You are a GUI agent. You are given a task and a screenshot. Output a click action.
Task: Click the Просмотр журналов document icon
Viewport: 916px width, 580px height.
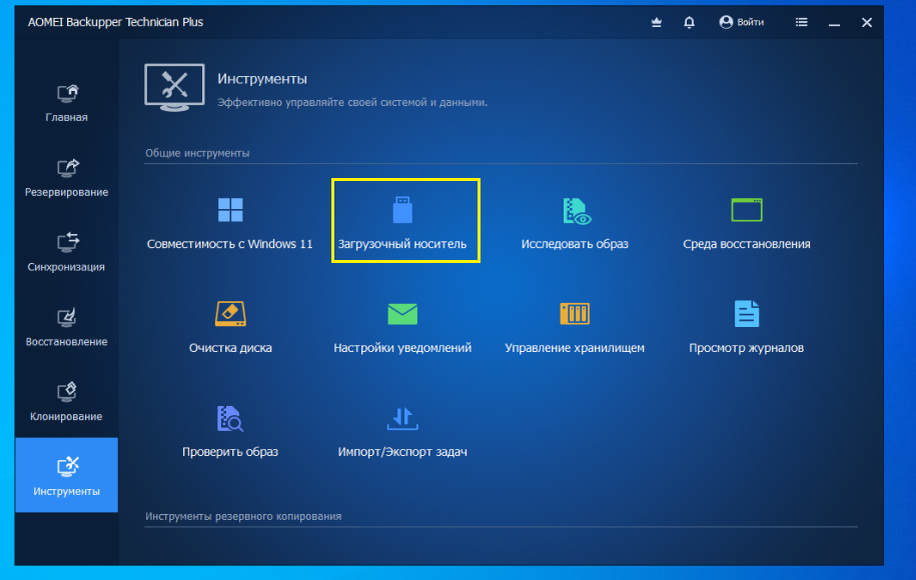[x=747, y=314]
